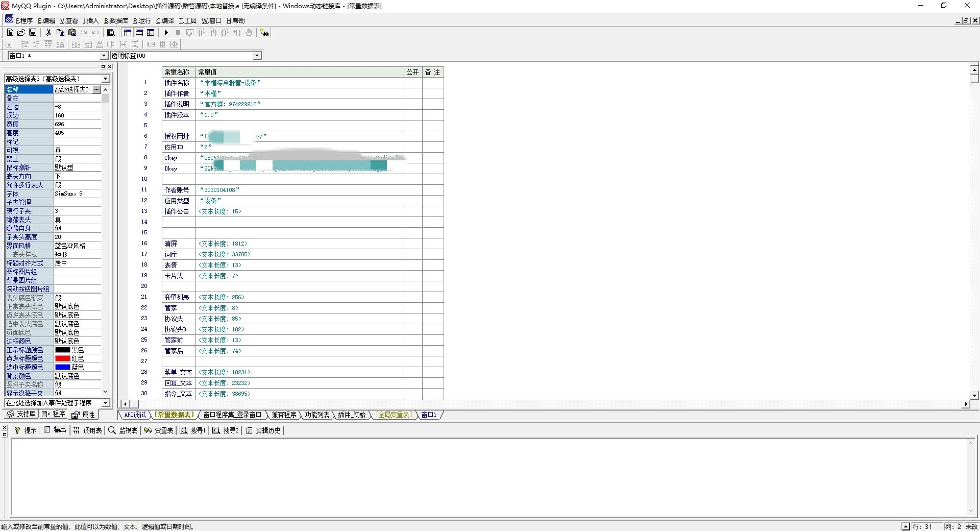Close the property side panel
Screen dimensions: 980x531
pos(110,66)
